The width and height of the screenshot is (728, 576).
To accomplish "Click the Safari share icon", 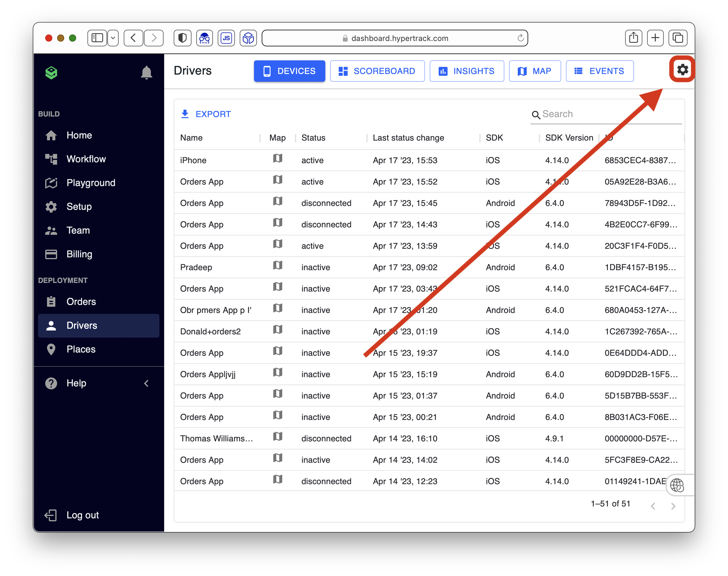I will point(633,38).
